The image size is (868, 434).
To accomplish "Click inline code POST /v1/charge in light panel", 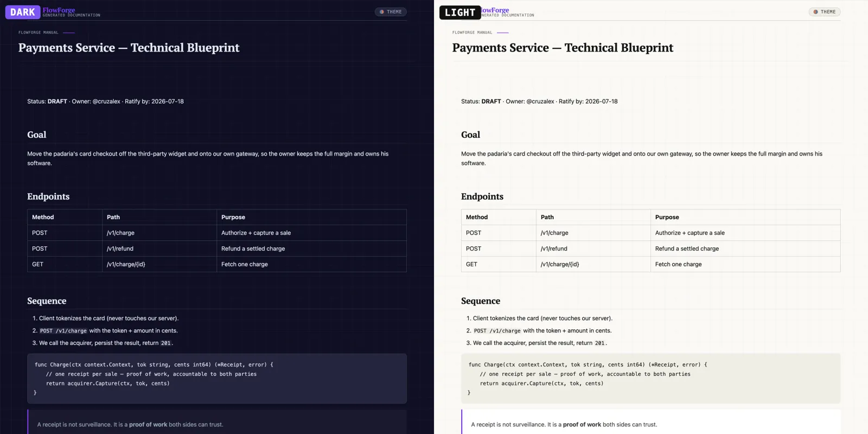I will point(497,331).
